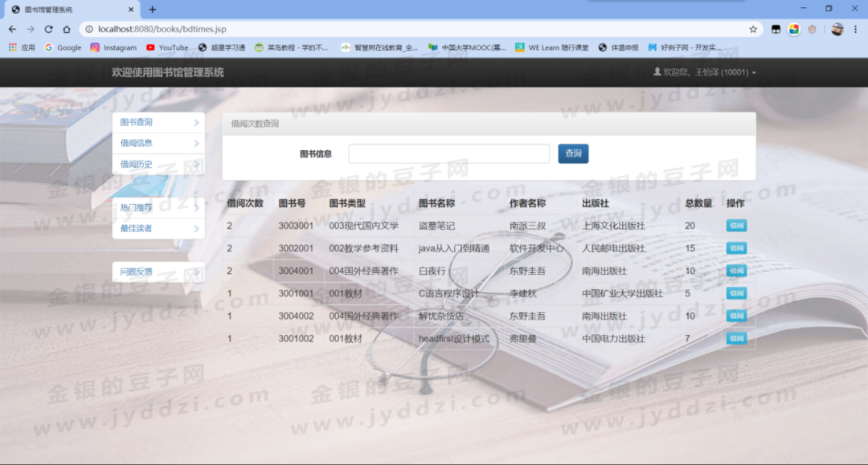This screenshot has width=868, height=465.
Task: Select the 问题反馈 sidebar entry
Action: 158,271
